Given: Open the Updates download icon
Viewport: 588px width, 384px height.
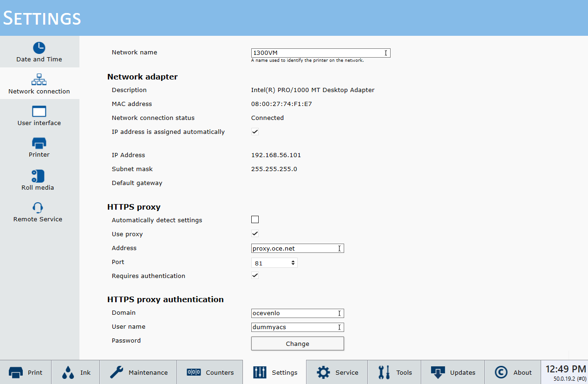Looking at the screenshot, I should pyautogui.click(x=438, y=372).
